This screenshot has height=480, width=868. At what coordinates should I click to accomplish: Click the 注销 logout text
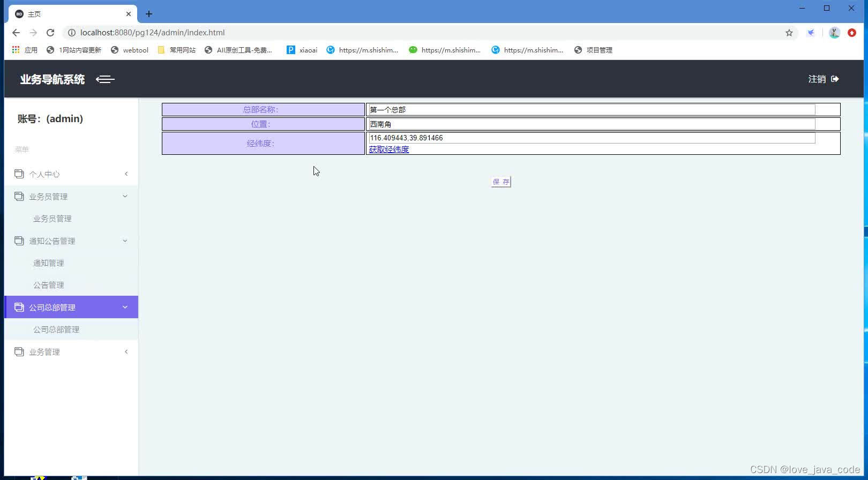817,79
